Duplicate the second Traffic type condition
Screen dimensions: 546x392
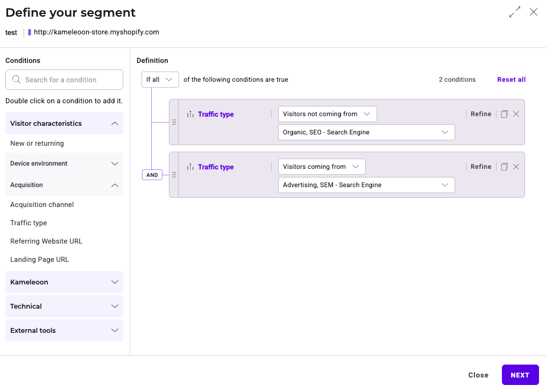pos(504,167)
